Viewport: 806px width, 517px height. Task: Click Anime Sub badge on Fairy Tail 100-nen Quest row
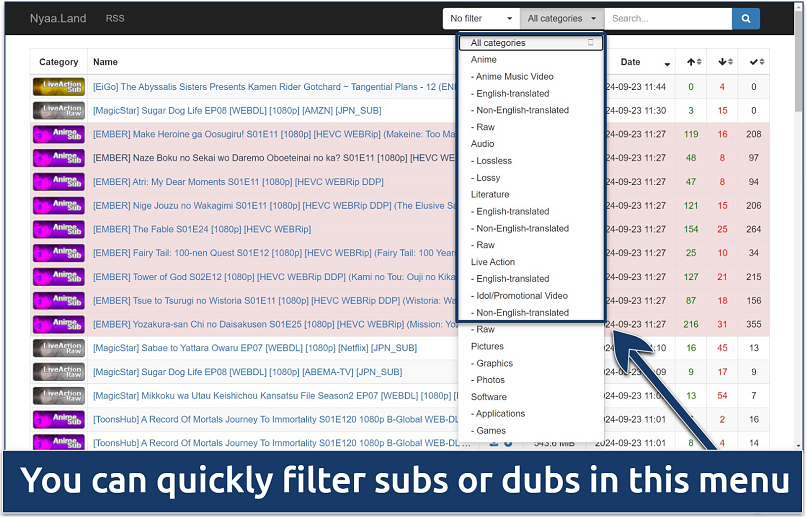59,253
